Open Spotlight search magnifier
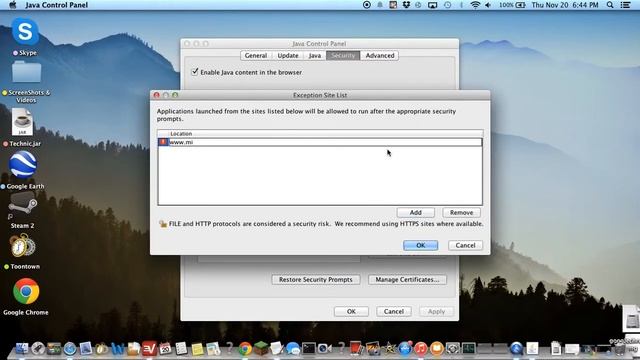Screen dimensions: 640x360 tap(610, 5)
